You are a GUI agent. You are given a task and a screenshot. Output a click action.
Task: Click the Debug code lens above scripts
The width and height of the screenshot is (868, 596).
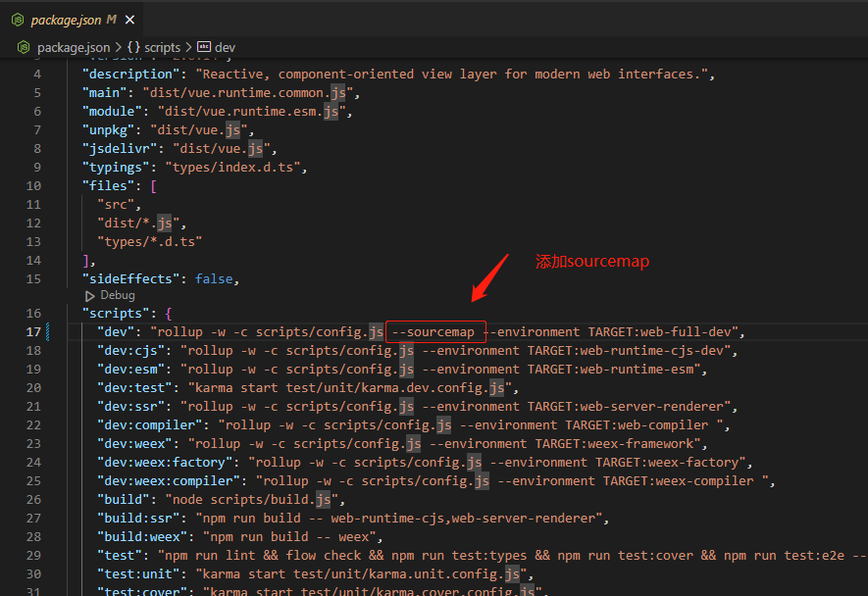[x=117, y=295]
